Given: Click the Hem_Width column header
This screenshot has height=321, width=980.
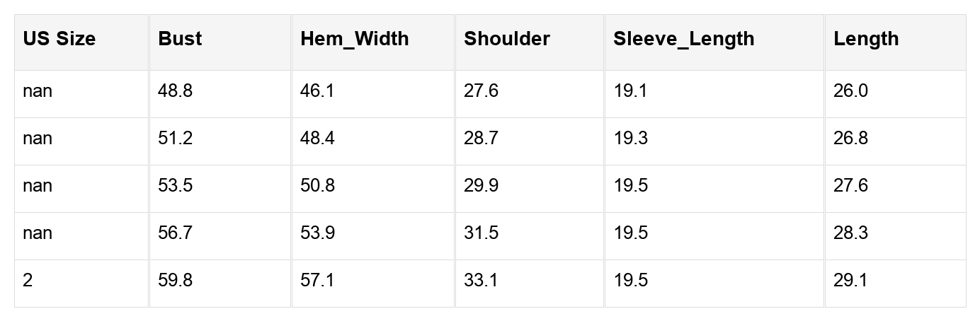Looking at the screenshot, I should 354,39.
